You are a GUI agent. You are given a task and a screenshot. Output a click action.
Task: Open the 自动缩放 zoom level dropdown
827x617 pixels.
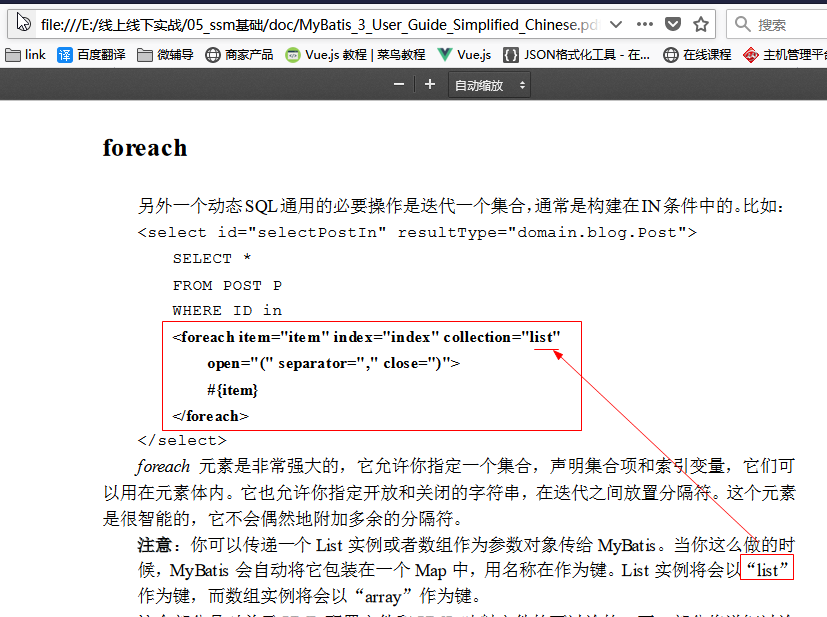(489, 85)
